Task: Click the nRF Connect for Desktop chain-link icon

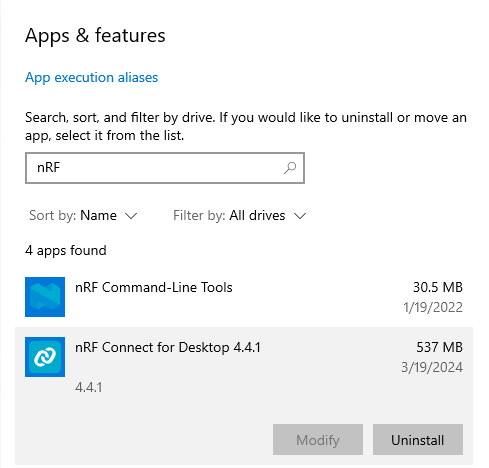Action: tap(45, 357)
